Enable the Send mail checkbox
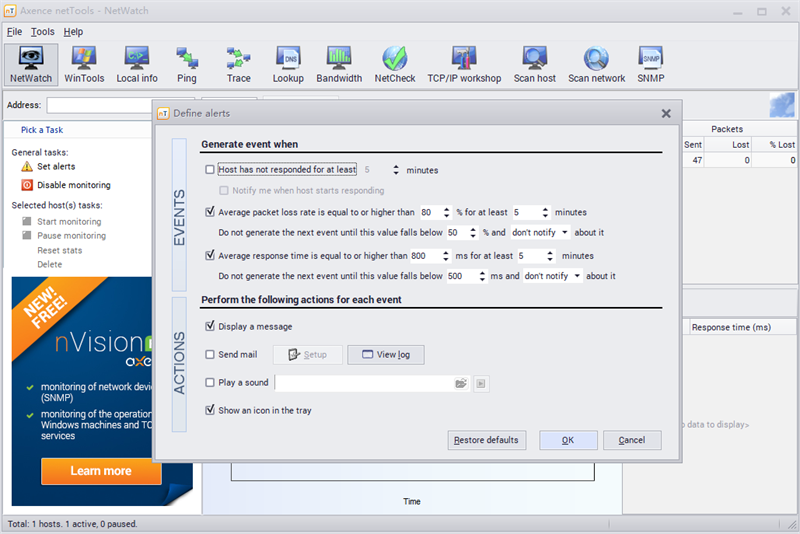This screenshot has height=534, width=800. tap(210, 354)
